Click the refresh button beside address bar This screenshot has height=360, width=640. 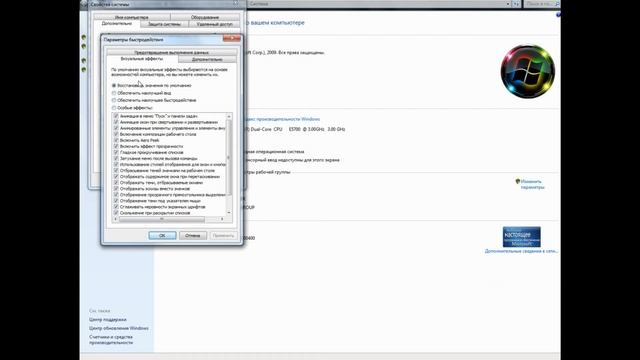pyautogui.click(x=516, y=4)
